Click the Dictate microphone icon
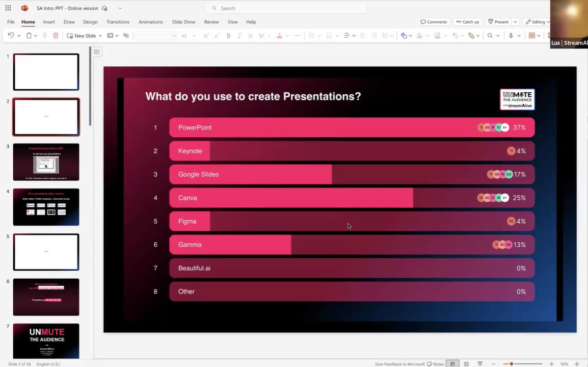Image resolution: width=588 pixels, height=367 pixels. pyautogui.click(x=511, y=36)
